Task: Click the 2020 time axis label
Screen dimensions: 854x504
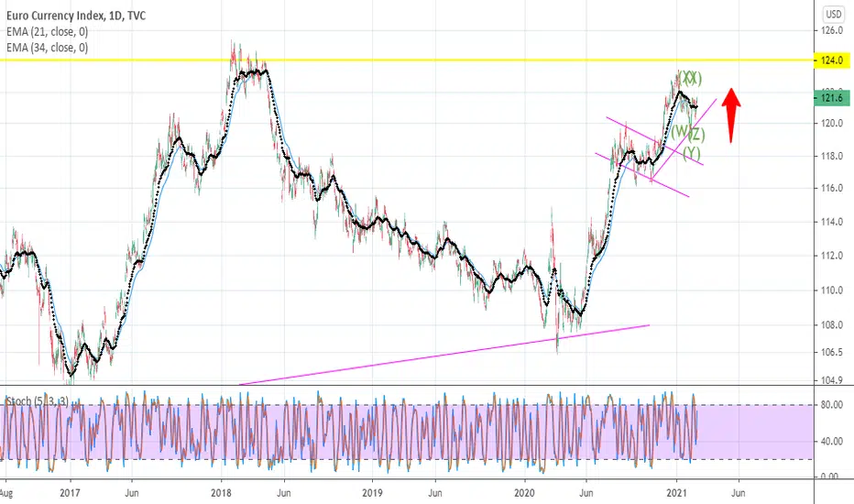Action: 525,493
